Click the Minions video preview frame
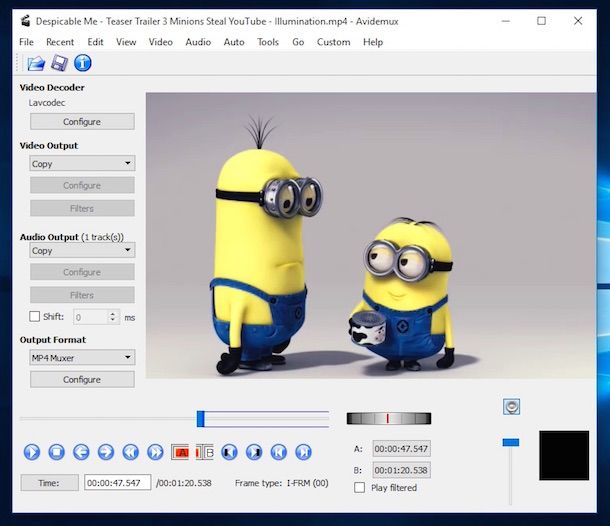Viewport: 610px width, 526px height. coord(371,235)
